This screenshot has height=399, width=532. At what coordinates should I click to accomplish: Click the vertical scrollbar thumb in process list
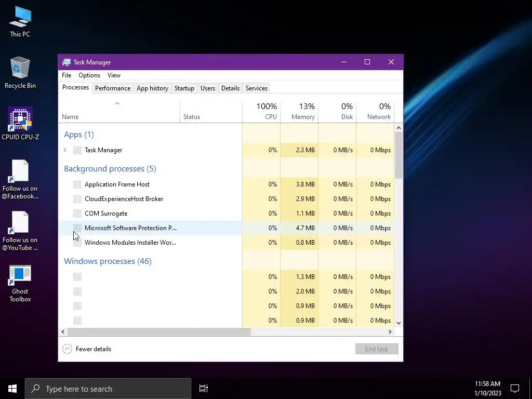tap(398, 155)
